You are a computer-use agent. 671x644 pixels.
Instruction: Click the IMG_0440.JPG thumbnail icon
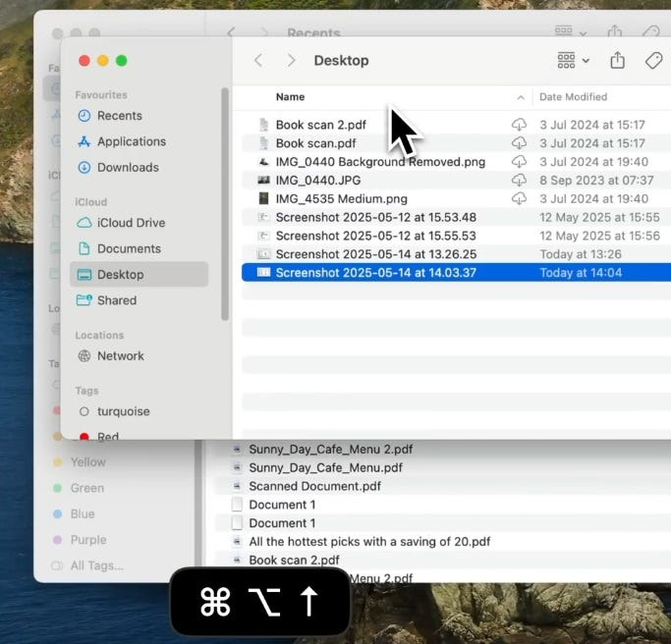pos(263,180)
